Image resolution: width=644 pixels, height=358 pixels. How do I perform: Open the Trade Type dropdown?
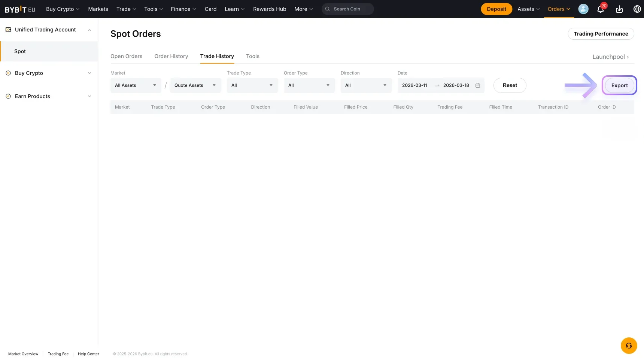click(252, 85)
